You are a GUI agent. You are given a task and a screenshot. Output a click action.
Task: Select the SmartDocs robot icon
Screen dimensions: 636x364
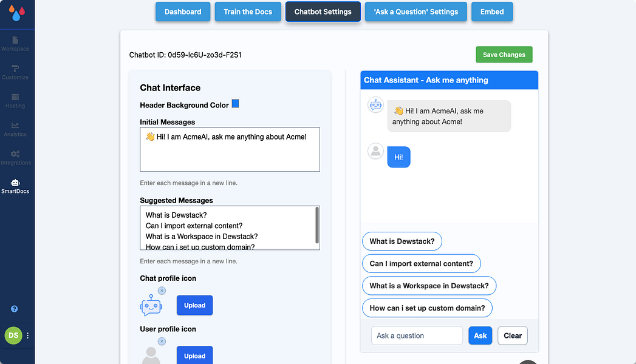pos(15,183)
